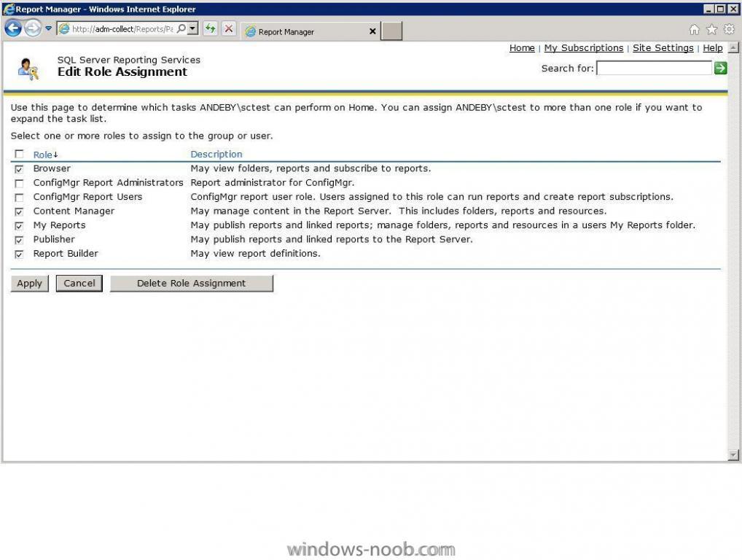The image size is (742, 560).
Task: Click Delete Role Assignment button
Action: click(191, 284)
